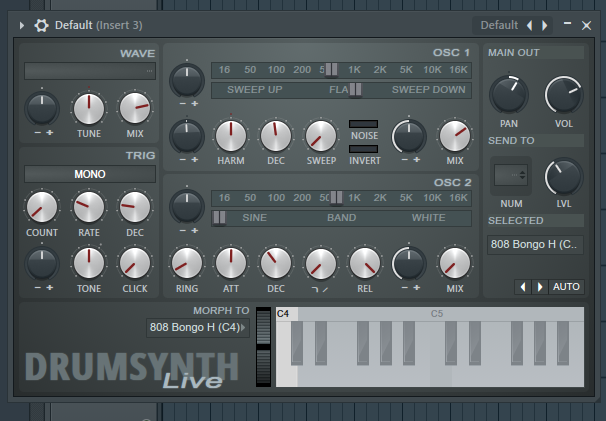Click the OSC 1 HARM knob
This screenshot has height=421, width=606.
click(231, 136)
